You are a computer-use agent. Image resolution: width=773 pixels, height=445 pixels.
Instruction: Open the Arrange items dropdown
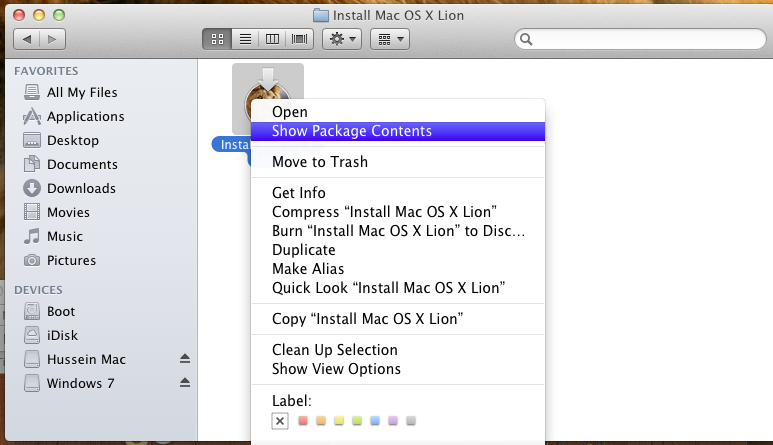[390, 39]
